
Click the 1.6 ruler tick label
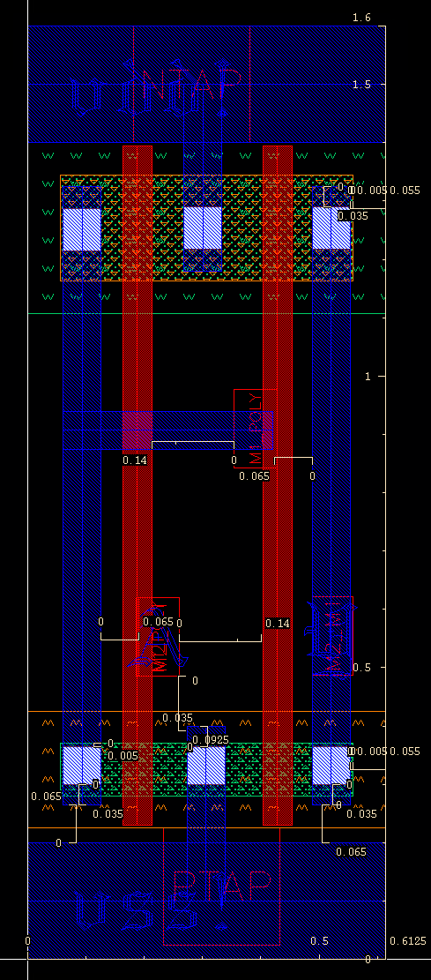pyautogui.click(x=361, y=18)
